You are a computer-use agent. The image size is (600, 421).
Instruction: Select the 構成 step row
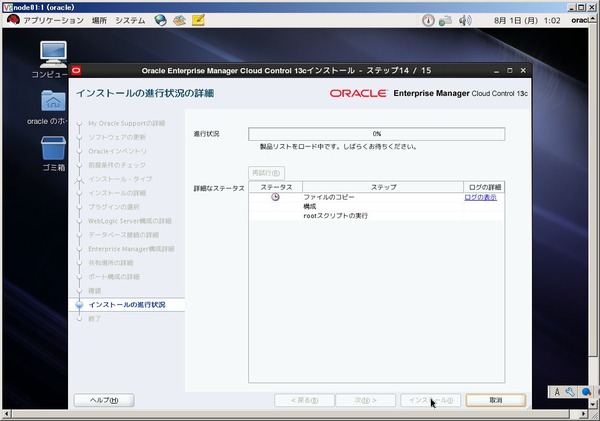pos(377,207)
